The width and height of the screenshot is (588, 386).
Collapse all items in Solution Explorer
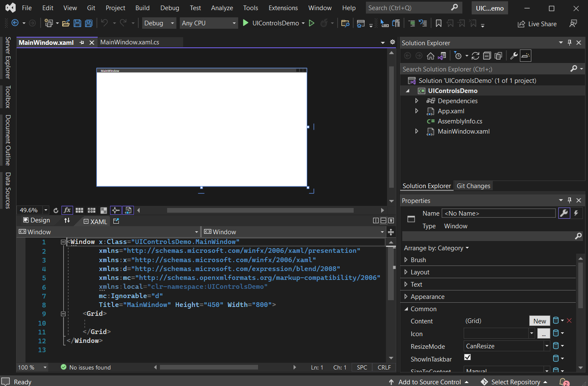pyautogui.click(x=487, y=56)
